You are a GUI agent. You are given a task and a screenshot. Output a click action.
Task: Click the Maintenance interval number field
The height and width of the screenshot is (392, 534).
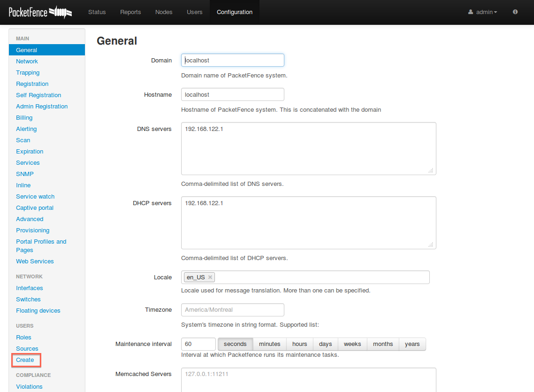tap(198, 344)
